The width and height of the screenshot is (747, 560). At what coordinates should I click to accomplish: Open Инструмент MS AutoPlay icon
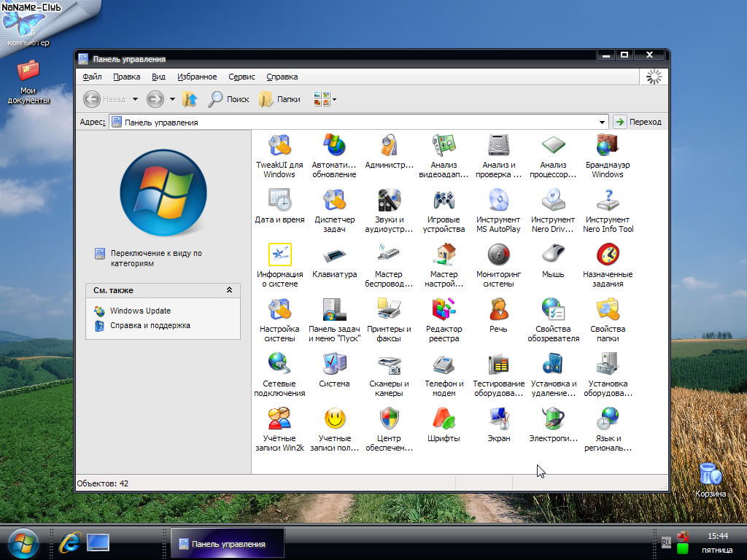(499, 211)
